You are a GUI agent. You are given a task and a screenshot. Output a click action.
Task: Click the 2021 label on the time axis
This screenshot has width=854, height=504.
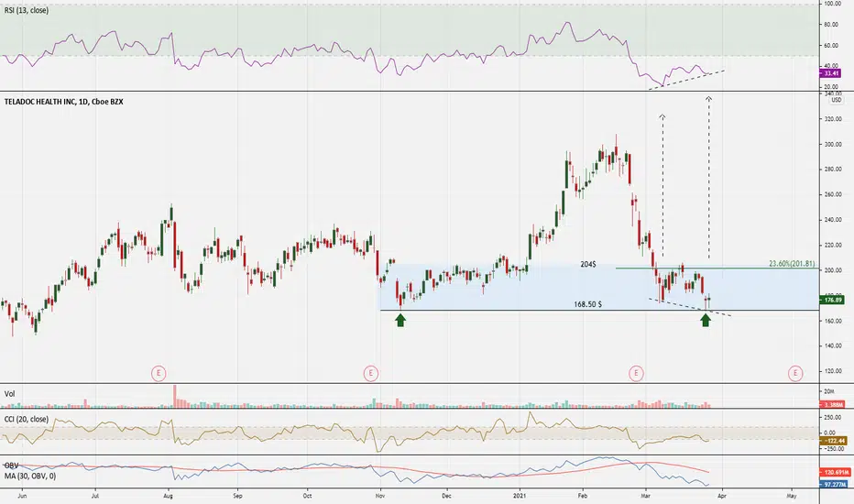(x=520, y=497)
